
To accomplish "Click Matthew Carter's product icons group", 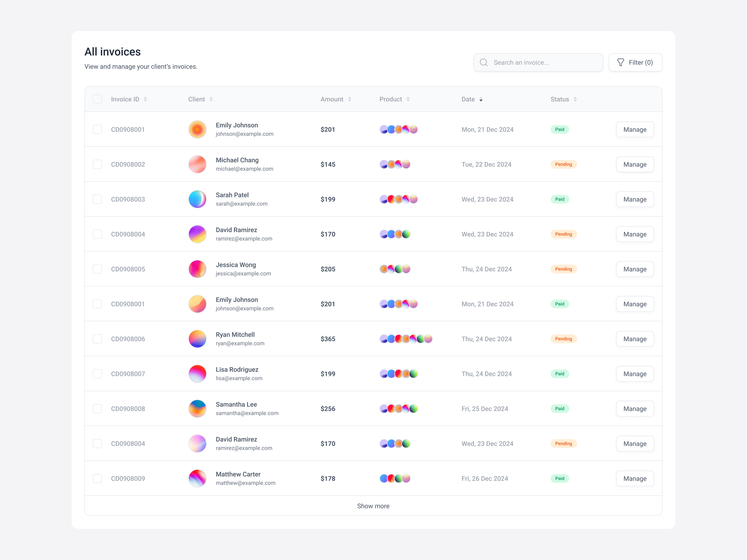I will tap(395, 478).
